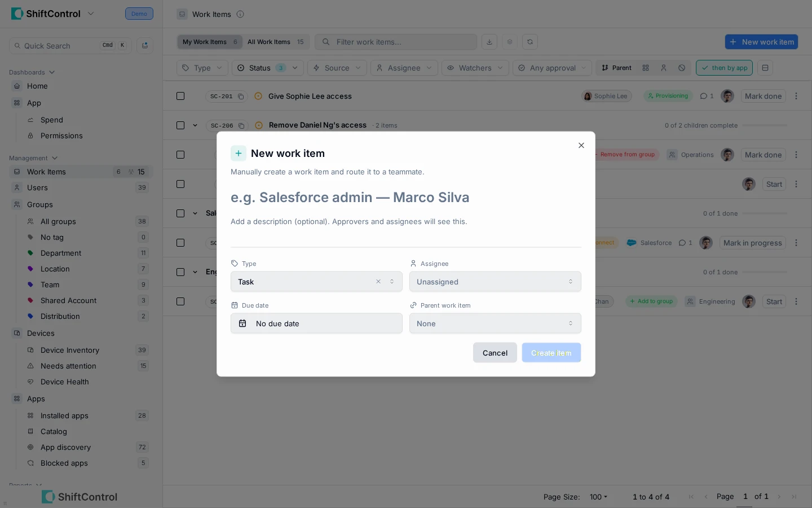This screenshot has width=812, height=508.
Task: Copy the SC-201 work item ID
Action: tap(241, 97)
